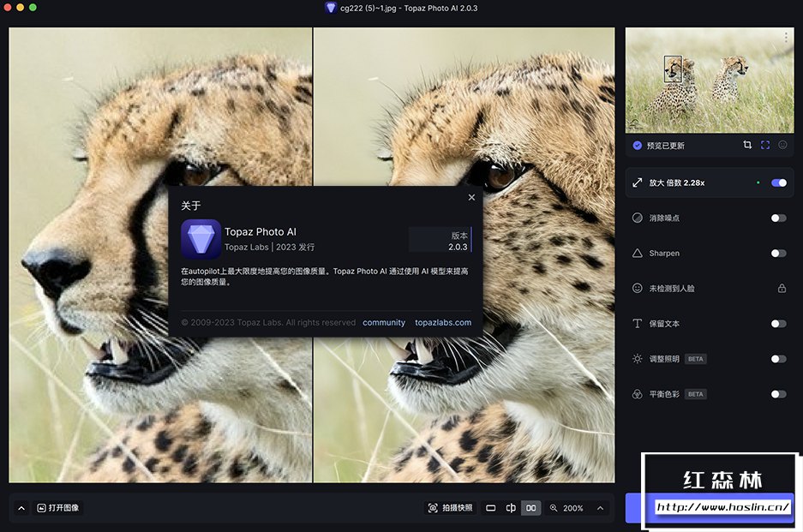The image size is (803, 532).
Task: Open the three-dot menu on thumbnail
Action: click(786, 38)
